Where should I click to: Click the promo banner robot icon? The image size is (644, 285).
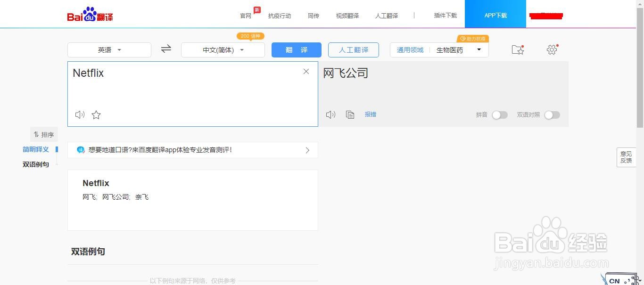[x=81, y=150]
